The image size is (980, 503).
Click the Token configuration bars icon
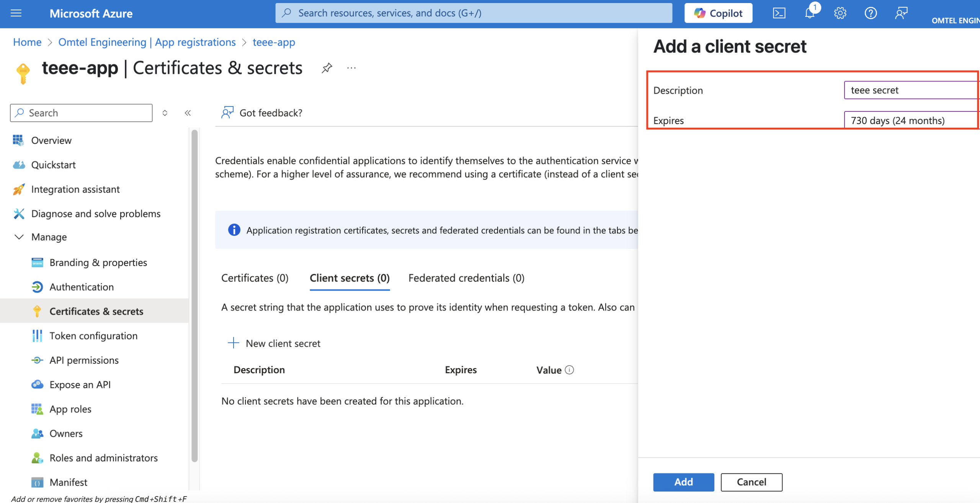[37, 336]
